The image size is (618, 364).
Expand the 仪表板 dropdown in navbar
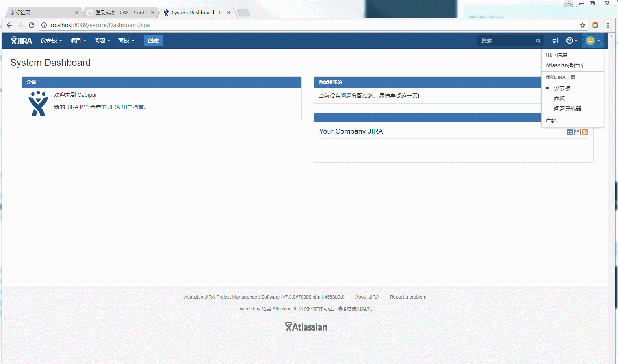51,41
